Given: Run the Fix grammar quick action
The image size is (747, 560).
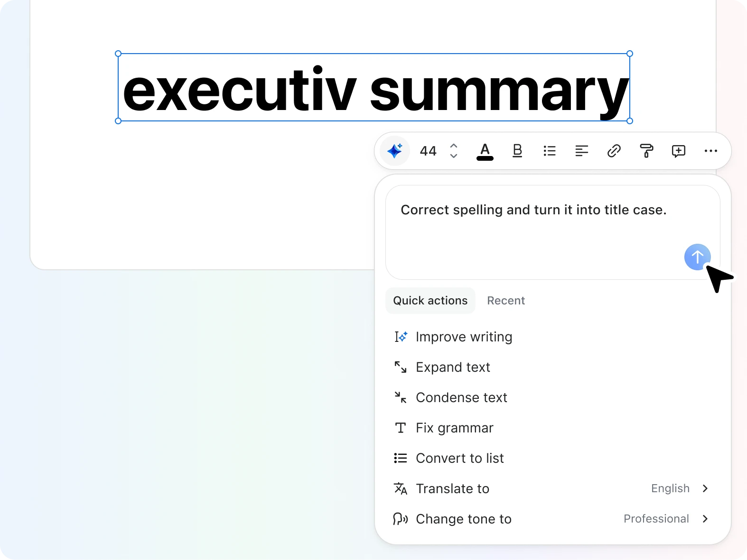Looking at the screenshot, I should tap(454, 428).
